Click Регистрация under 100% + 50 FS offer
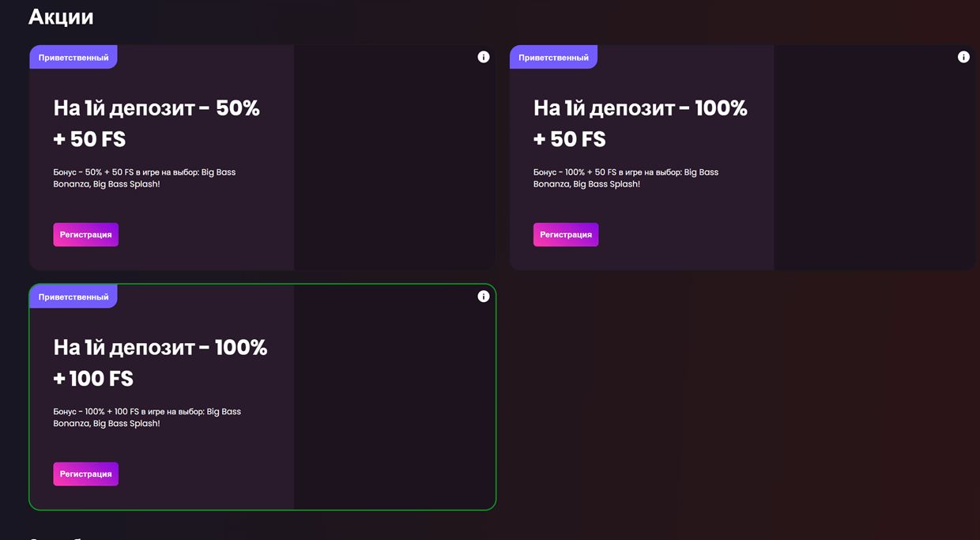This screenshot has height=540, width=980. click(566, 235)
